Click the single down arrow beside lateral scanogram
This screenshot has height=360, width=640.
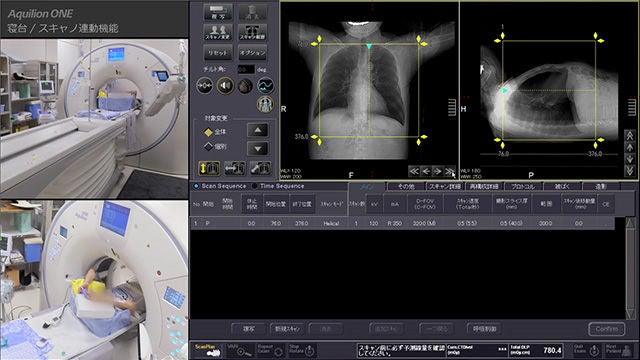pyautogui.click(x=629, y=159)
